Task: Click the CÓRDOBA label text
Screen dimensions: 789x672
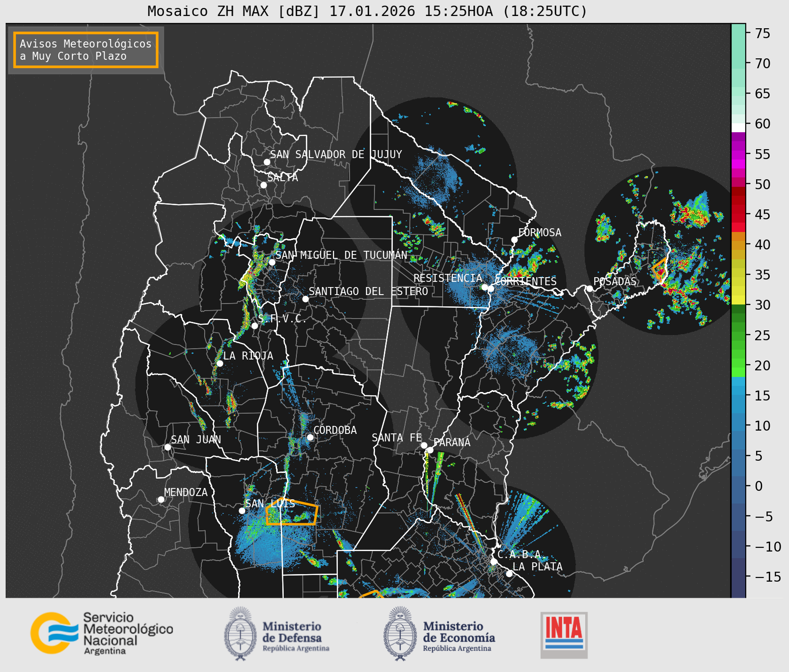Action: point(335,430)
